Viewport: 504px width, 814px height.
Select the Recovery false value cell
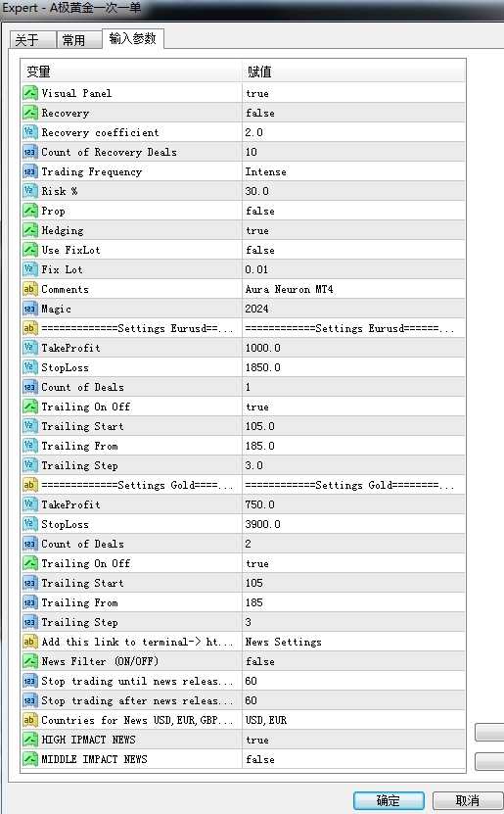(x=353, y=113)
